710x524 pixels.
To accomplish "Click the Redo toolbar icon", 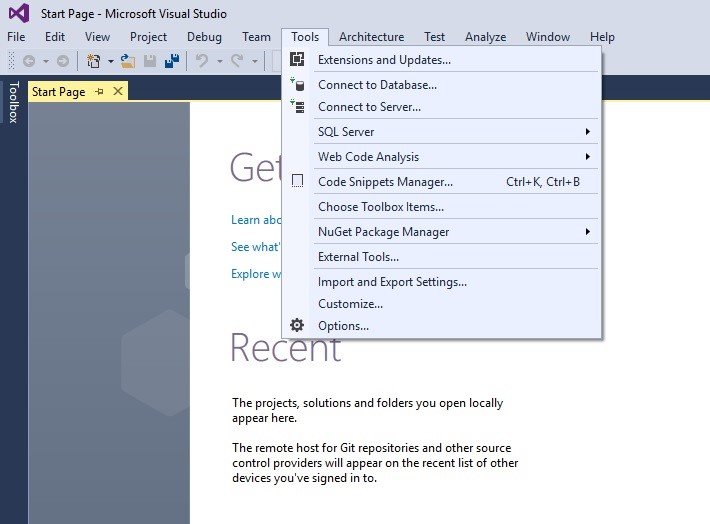I will (237, 61).
